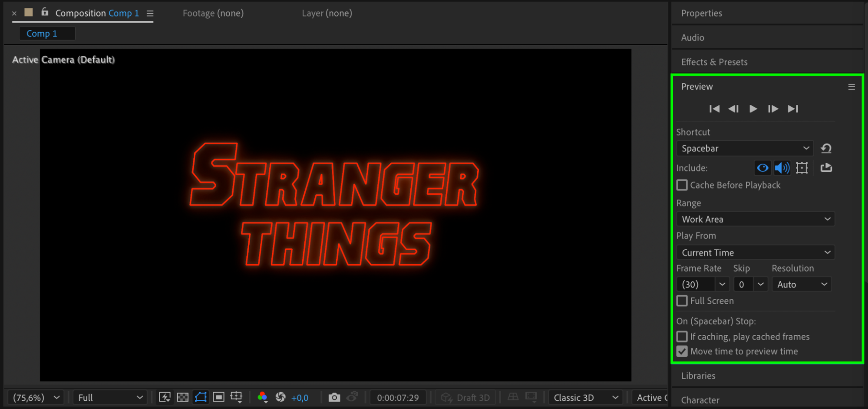Uncheck Move time to preview time
This screenshot has width=868, height=409.
click(682, 351)
